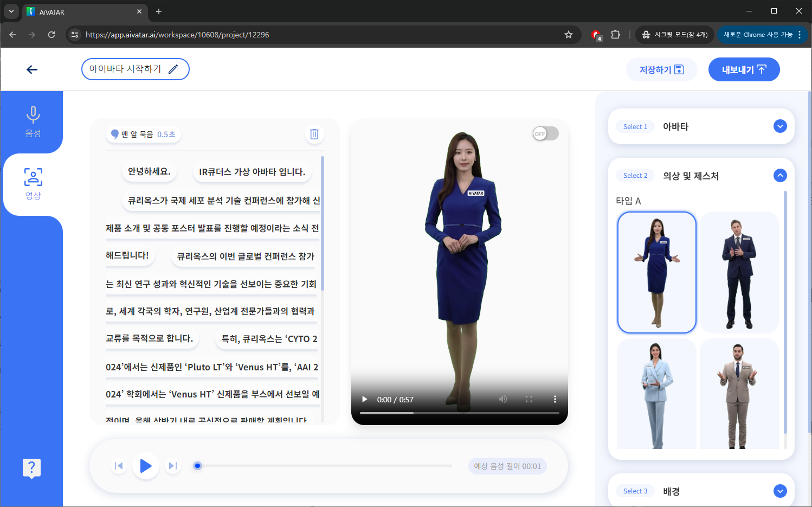Viewport: 812px width, 507px height.
Task: Skip to the next audio segment
Action: (x=172, y=466)
